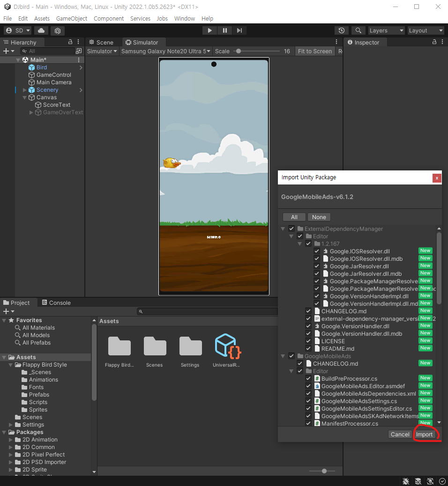Click the Pause button in toolbar

[x=224, y=30]
